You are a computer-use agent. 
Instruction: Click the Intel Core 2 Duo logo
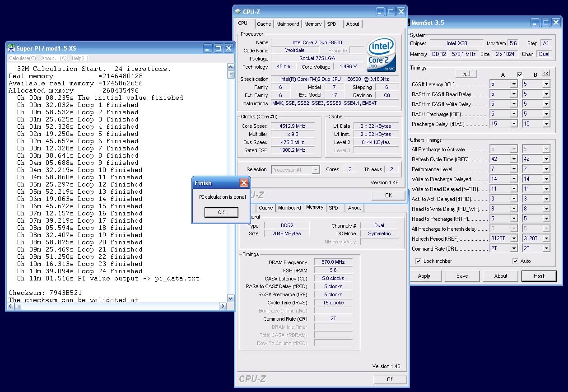[382, 54]
